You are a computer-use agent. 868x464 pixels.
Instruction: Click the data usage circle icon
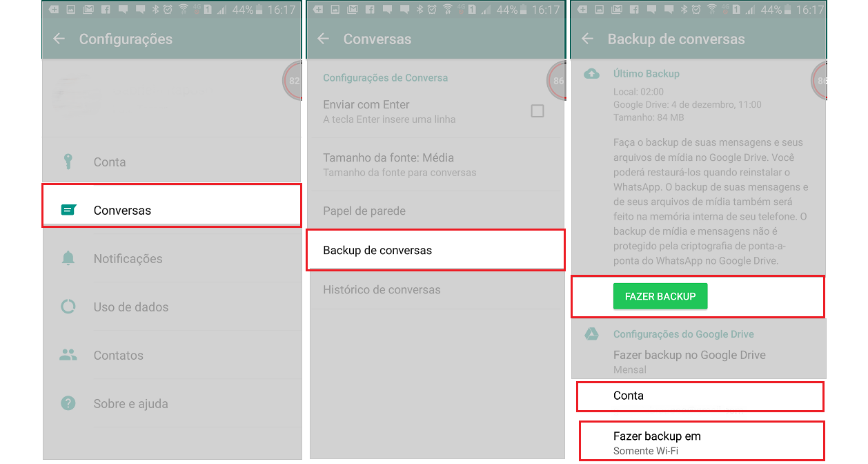(x=68, y=307)
